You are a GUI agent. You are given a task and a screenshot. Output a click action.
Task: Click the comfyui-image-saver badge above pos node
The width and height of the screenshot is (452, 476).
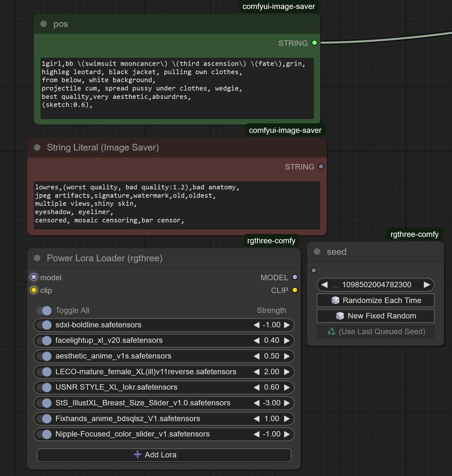pos(279,6)
